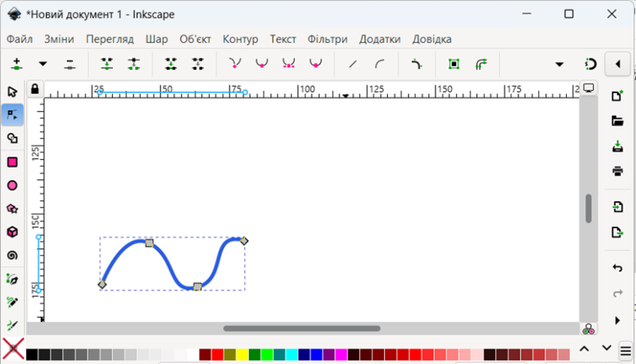Click the Delete selected nodes icon
This screenshot has height=364, width=636.
tap(70, 64)
